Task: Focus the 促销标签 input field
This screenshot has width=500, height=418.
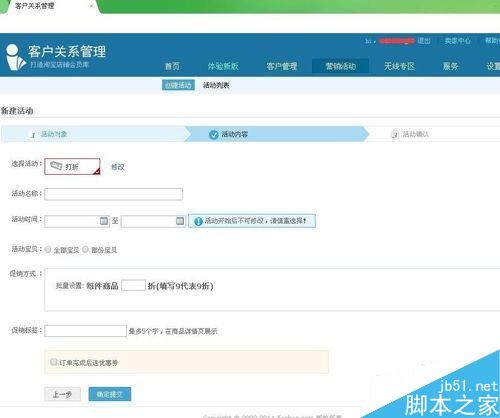Action: [x=85, y=331]
